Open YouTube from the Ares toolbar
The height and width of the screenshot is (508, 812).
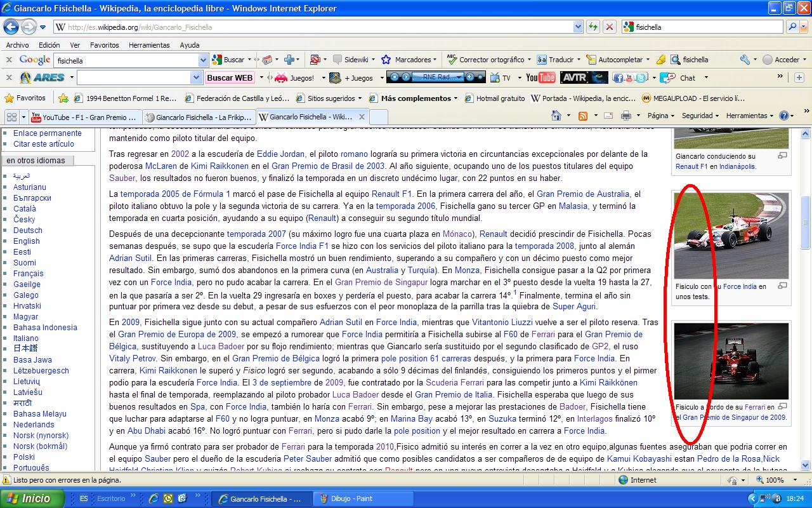(540, 78)
